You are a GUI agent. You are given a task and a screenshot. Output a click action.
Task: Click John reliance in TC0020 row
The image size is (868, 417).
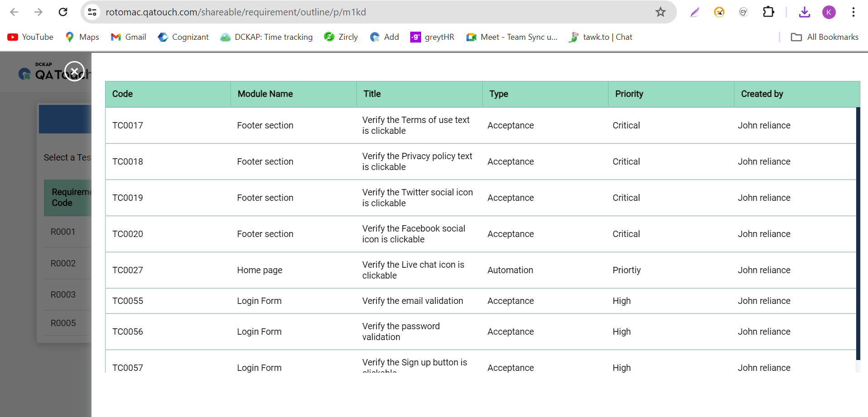(764, 234)
